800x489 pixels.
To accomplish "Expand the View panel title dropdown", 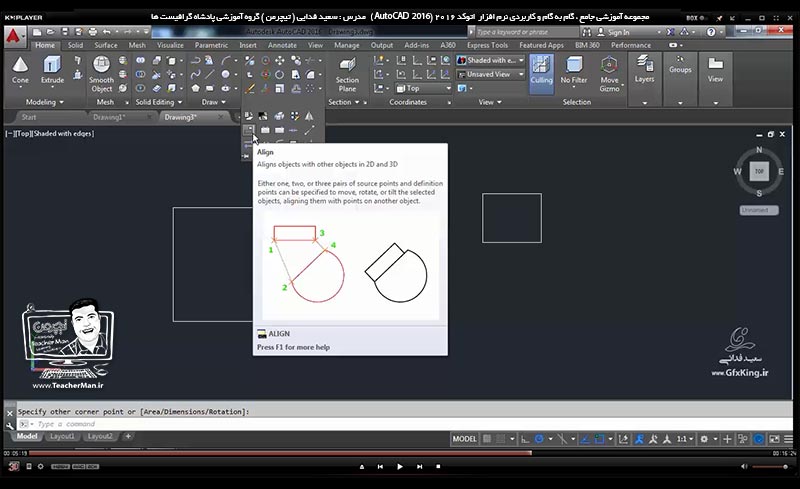I will [490, 102].
